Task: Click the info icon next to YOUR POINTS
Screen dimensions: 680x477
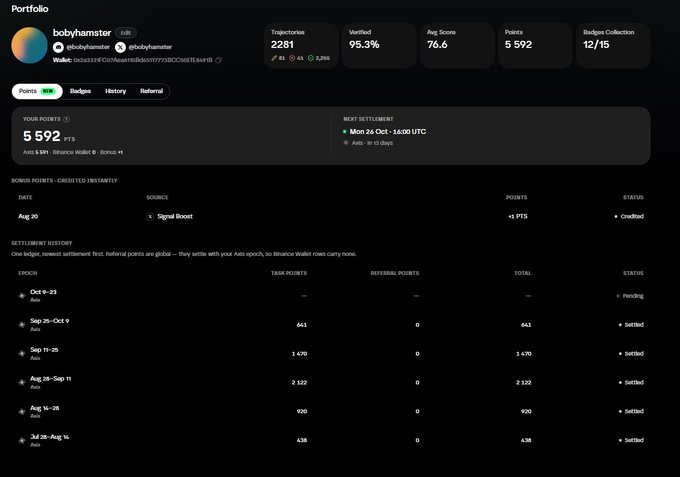Action: coord(66,119)
